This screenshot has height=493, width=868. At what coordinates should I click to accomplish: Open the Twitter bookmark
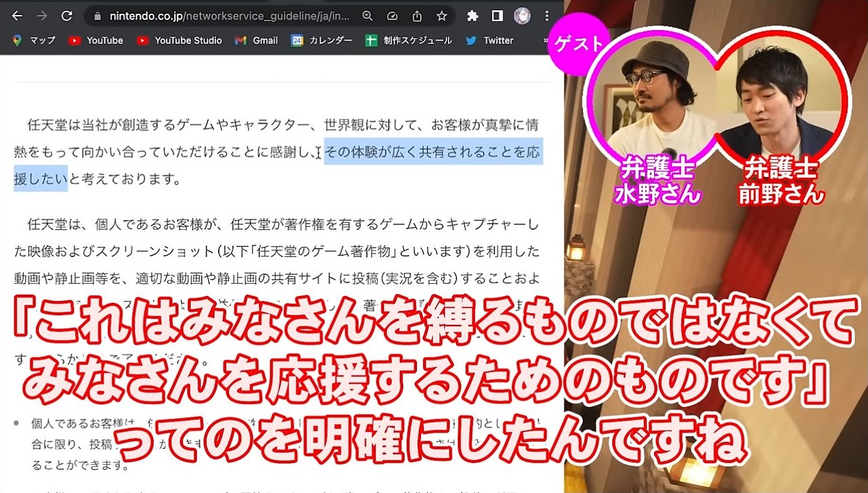point(489,40)
